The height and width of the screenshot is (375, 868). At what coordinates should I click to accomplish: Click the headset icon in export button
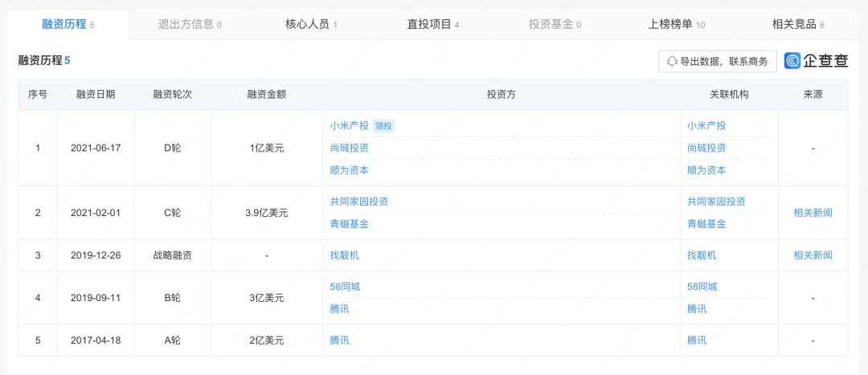(672, 61)
